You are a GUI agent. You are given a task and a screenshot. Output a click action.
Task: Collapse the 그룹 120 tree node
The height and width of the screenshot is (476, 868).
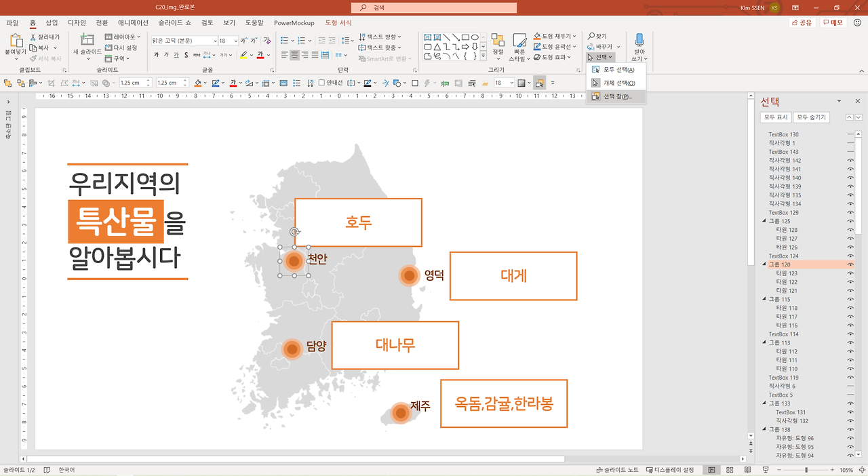tap(764, 264)
